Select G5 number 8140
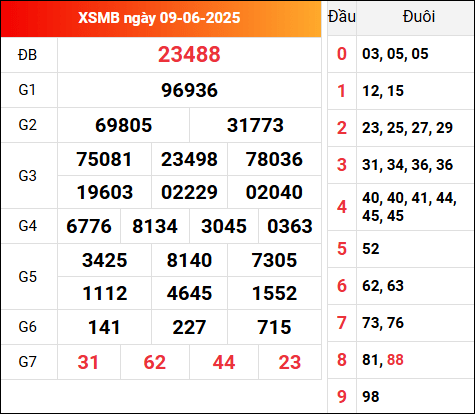This screenshot has height=414, width=475. pyautogui.click(x=189, y=260)
